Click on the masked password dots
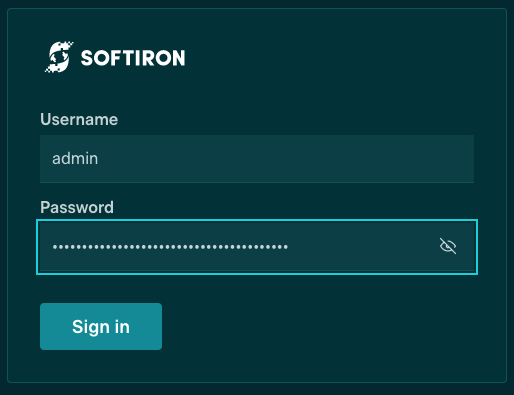Image resolution: width=514 pixels, height=395 pixels. click(170, 247)
